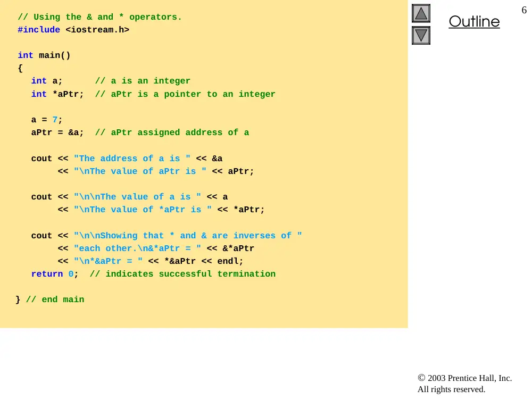This screenshot has width=532, height=399.
Task: Click the "// end main" comment
Action: pyautogui.click(x=55, y=300)
